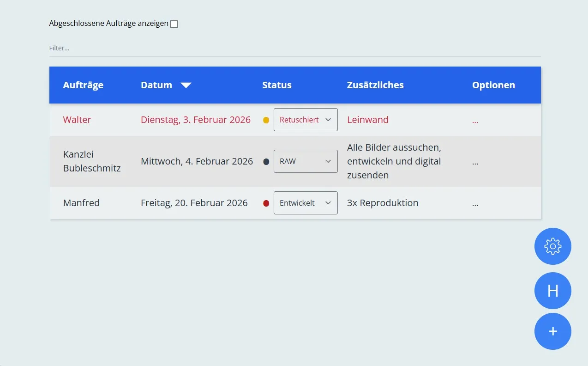Image resolution: width=588 pixels, height=366 pixels.
Task: Click the Status column header
Action: click(x=277, y=85)
